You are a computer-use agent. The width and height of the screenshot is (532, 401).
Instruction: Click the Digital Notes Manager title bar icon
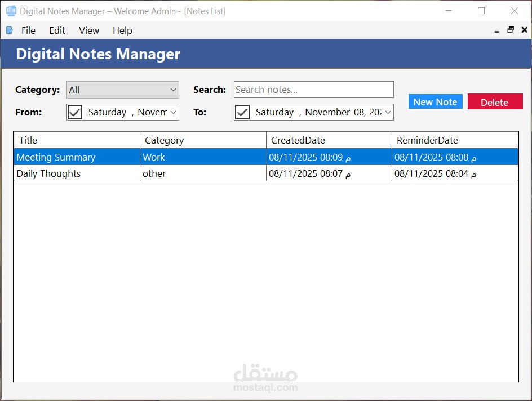(x=11, y=11)
